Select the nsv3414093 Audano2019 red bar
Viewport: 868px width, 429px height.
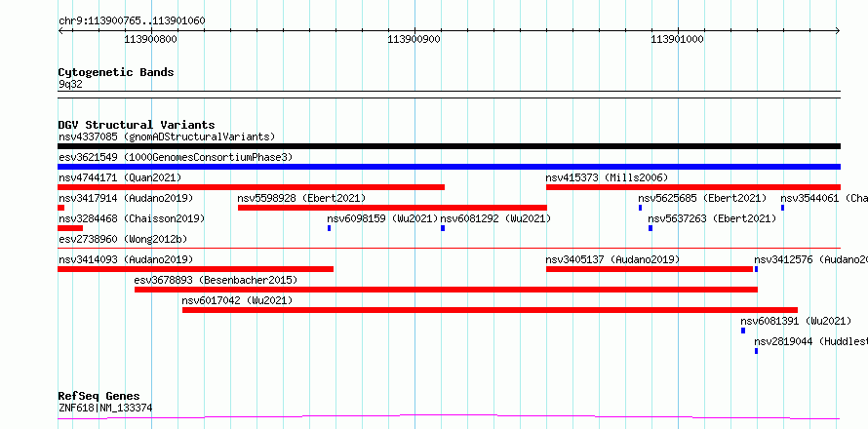(x=195, y=269)
